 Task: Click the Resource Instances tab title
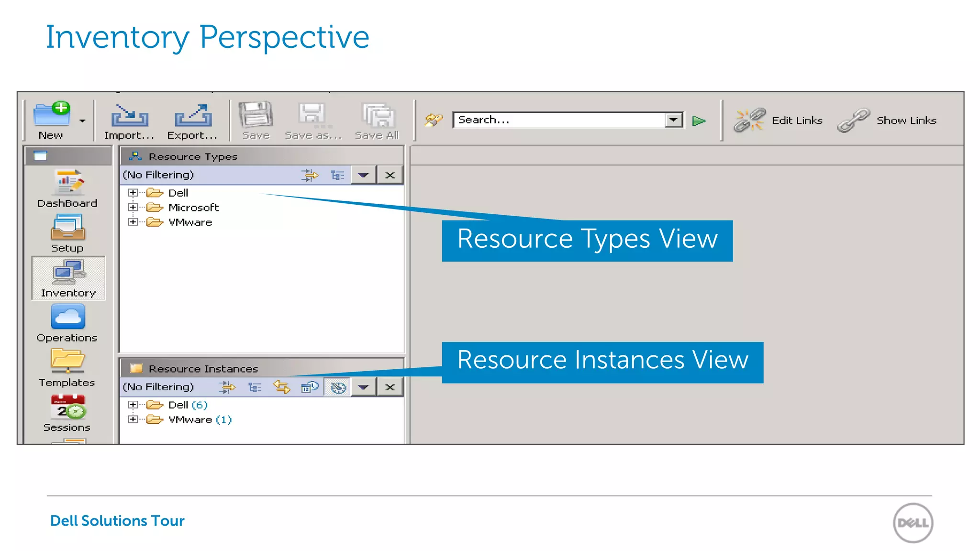tap(203, 369)
